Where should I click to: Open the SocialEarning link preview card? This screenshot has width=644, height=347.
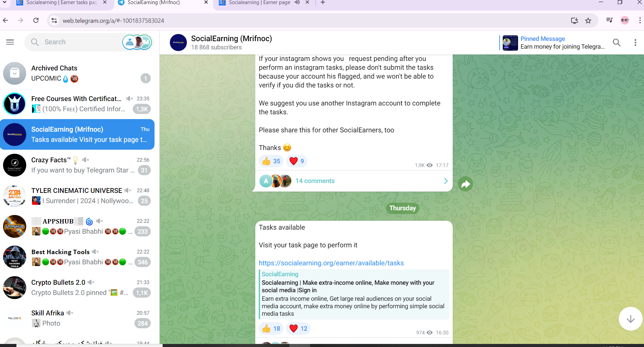coord(354,294)
